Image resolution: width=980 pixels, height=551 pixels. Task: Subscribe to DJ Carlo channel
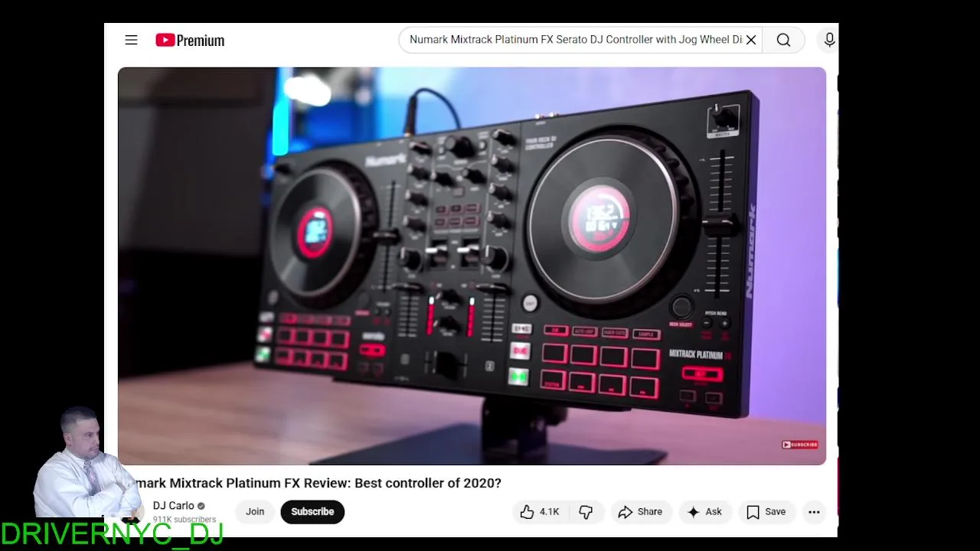312,512
